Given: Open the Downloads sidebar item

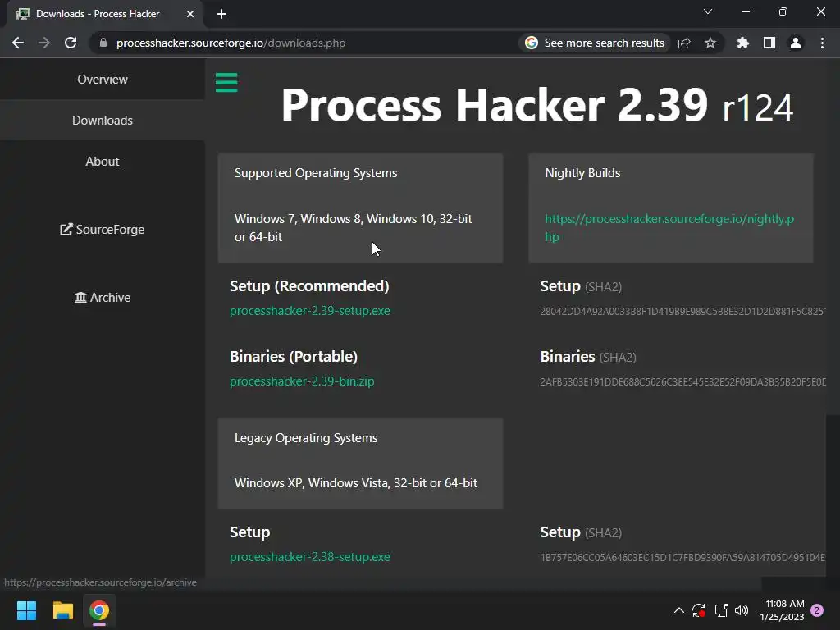Looking at the screenshot, I should pos(103,121).
